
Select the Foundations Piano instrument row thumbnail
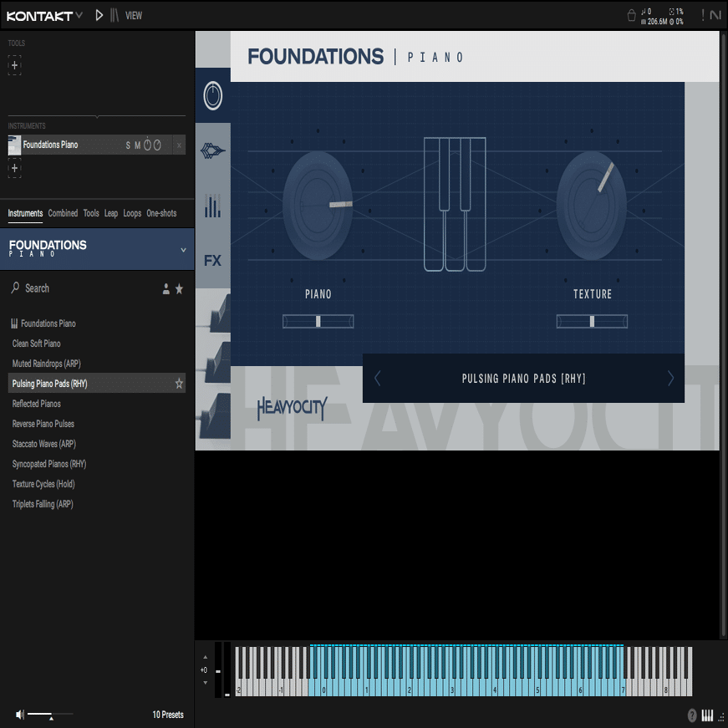click(x=14, y=145)
